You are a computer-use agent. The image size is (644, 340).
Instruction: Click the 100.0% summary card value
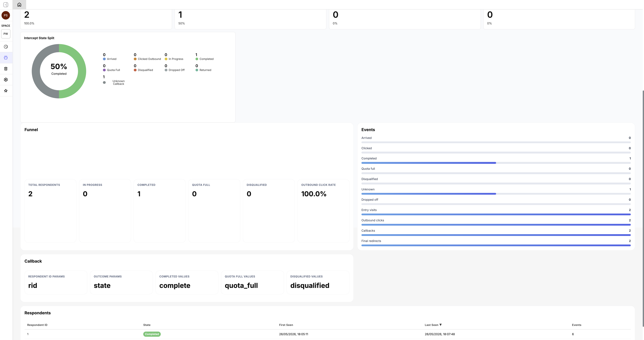[x=29, y=23]
